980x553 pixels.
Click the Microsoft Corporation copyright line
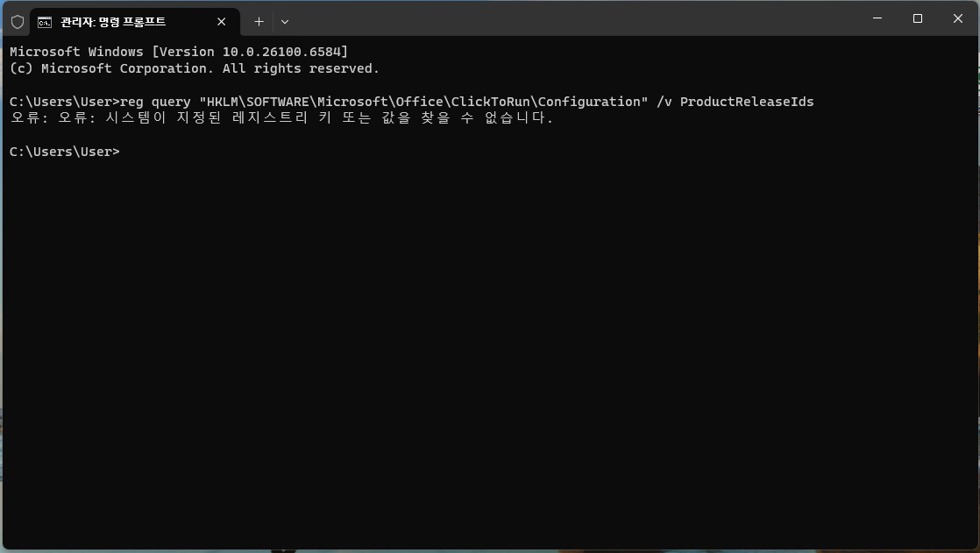point(195,68)
